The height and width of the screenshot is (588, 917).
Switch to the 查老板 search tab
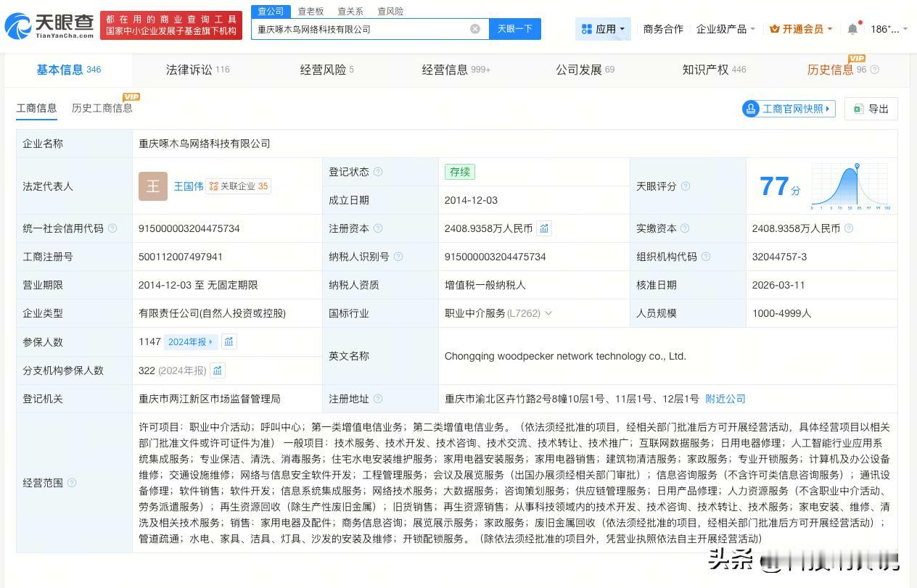[311, 11]
